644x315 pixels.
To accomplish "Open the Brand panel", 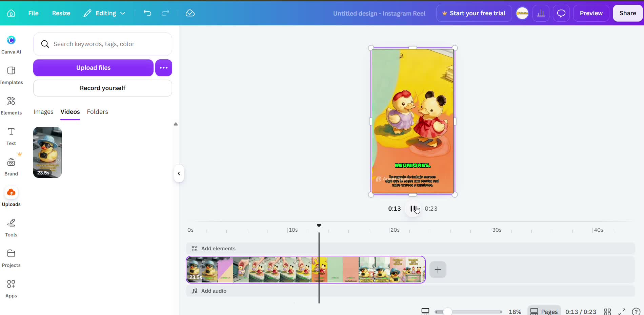I will point(11,167).
